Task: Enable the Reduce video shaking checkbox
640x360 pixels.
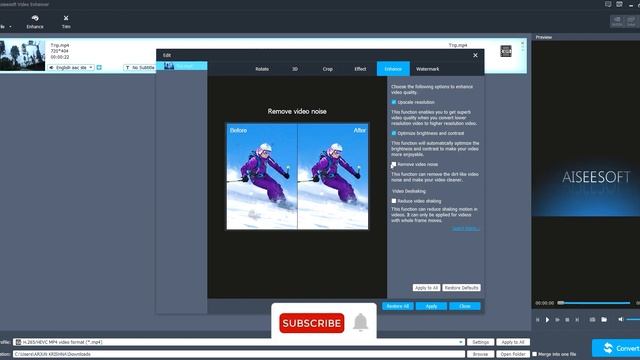Action: [394, 201]
